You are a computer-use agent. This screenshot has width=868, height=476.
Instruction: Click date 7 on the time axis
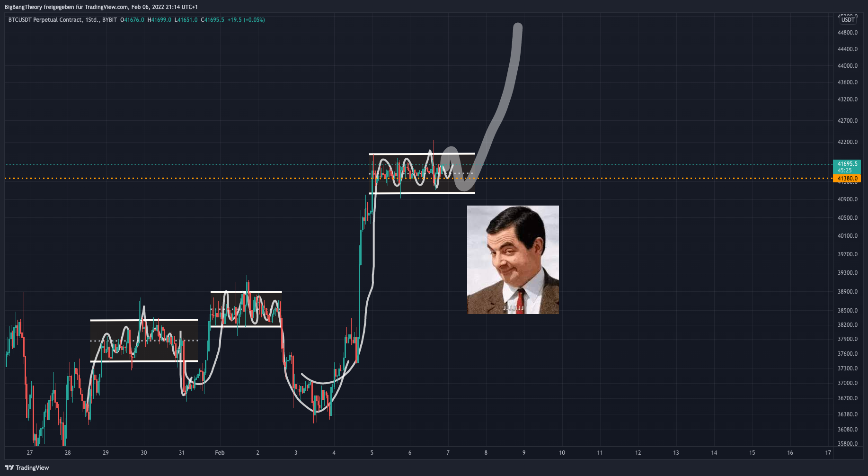point(448,453)
